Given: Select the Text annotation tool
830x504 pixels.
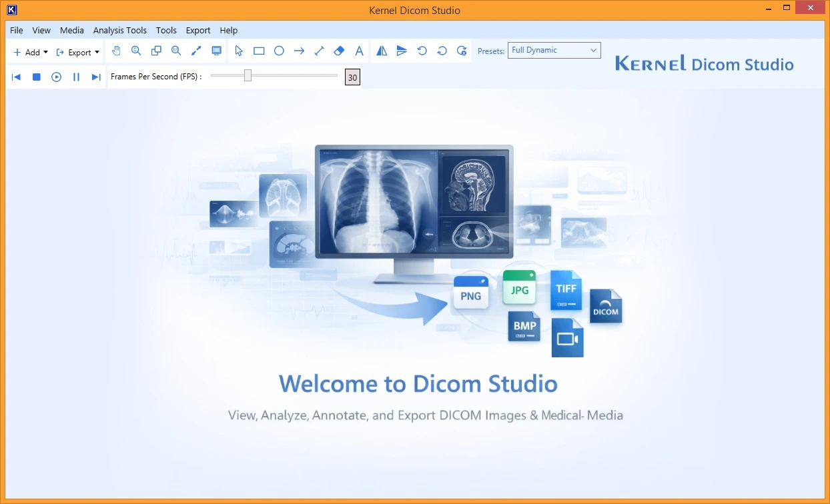Looking at the screenshot, I should [359, 51].
